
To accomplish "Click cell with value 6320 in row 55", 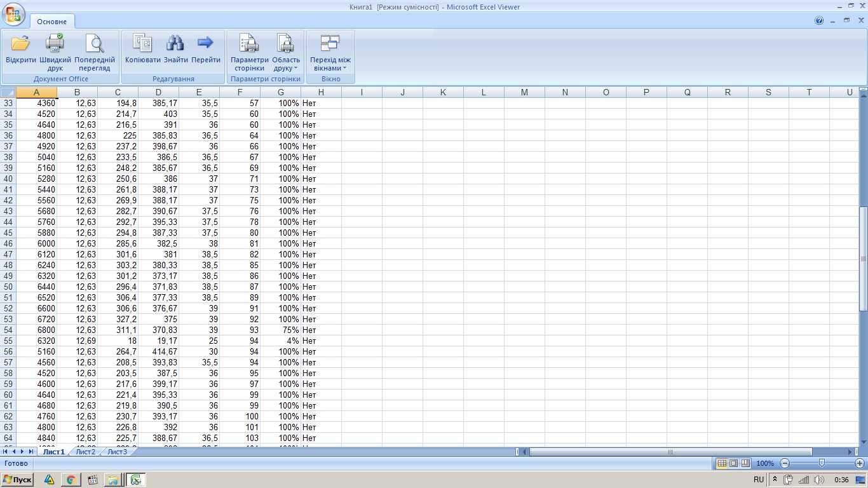I will click(36, 341).
